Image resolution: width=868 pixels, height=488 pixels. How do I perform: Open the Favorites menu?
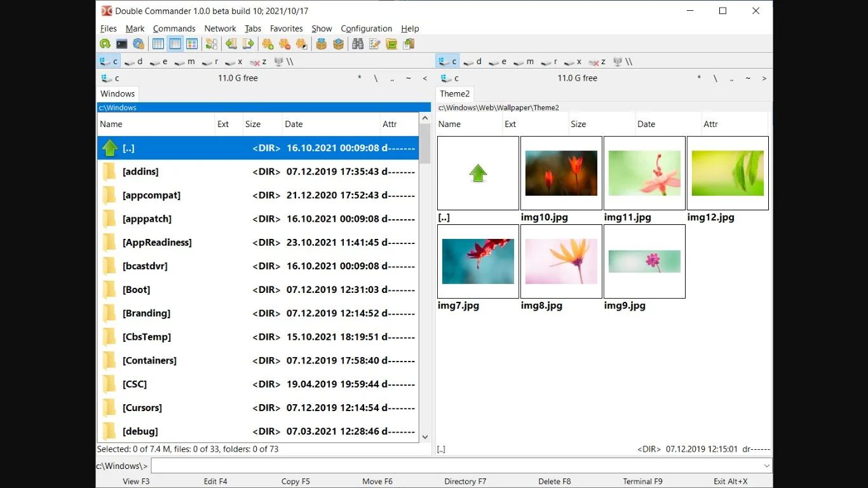[287, 29]
